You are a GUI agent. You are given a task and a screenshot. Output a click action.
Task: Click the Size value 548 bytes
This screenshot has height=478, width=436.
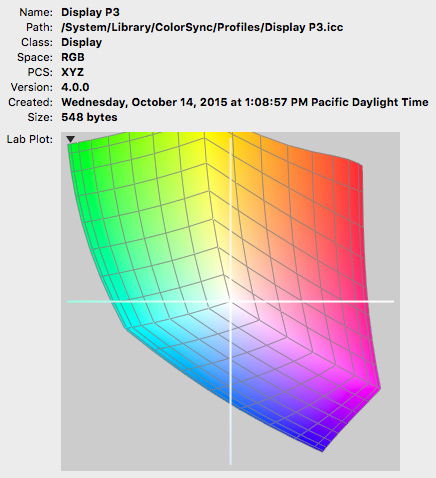click(x=89, y=117)
